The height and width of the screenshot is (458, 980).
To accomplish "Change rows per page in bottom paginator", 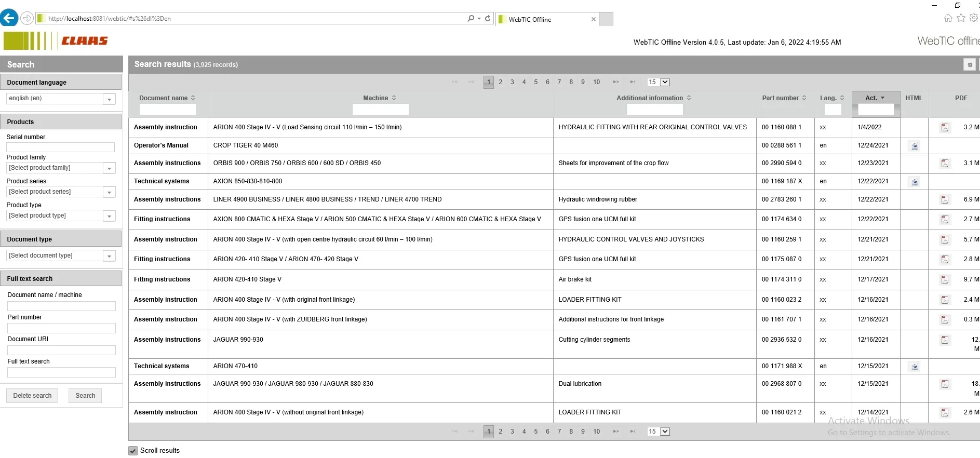I will 659,432.
